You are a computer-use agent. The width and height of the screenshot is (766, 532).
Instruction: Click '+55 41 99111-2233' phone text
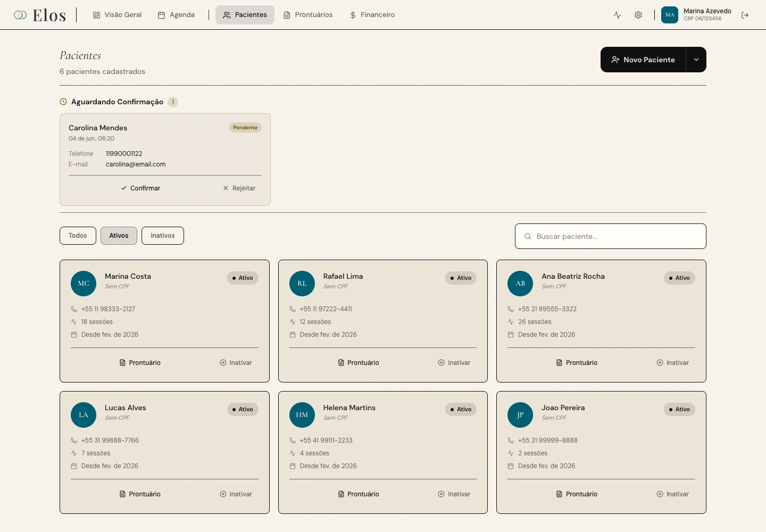click(x=326, y=440)
